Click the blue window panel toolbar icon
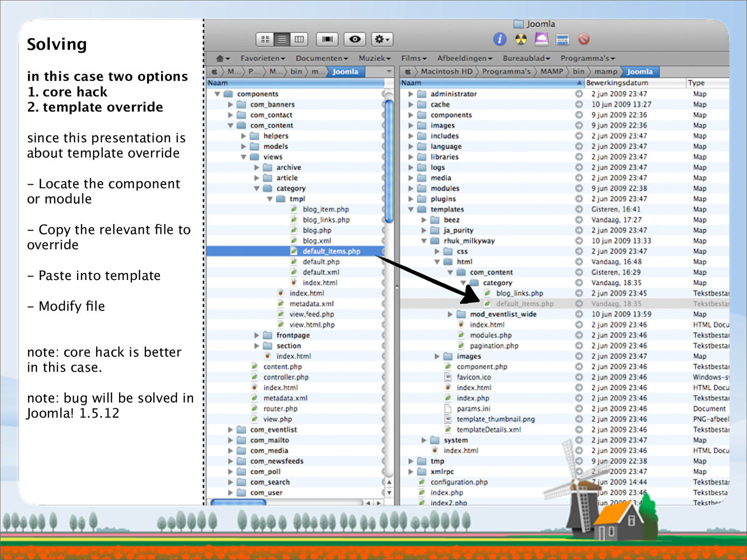 tap(563, 39)
